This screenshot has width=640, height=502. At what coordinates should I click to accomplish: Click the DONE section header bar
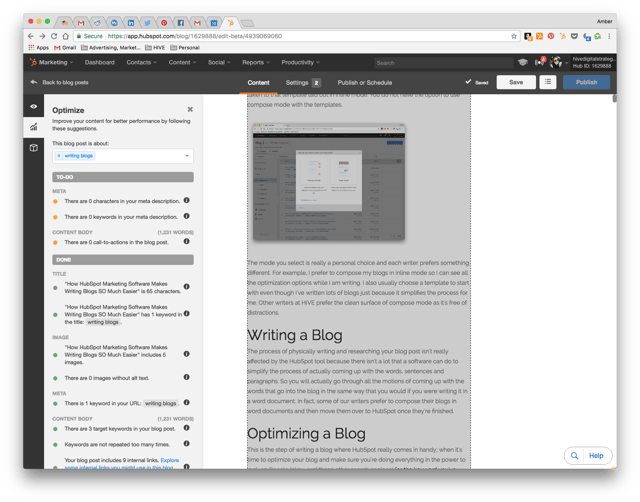tap(123, 260)
